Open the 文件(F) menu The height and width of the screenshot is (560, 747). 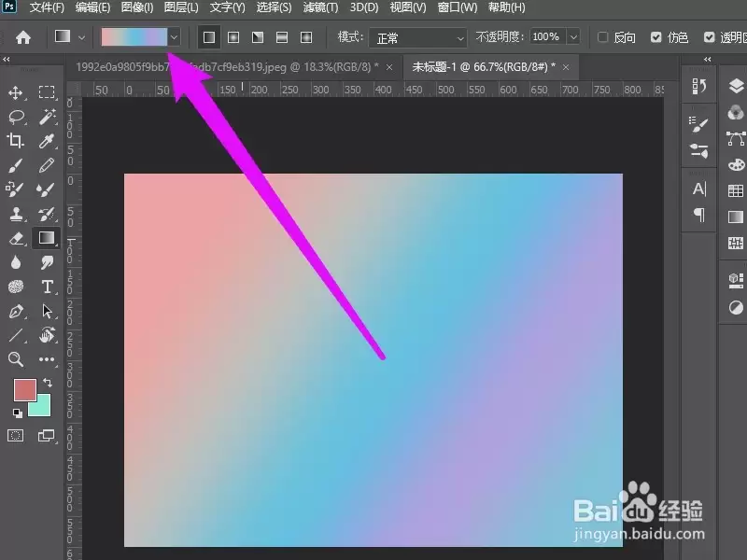pyautogui.click(x=47, y=7)
